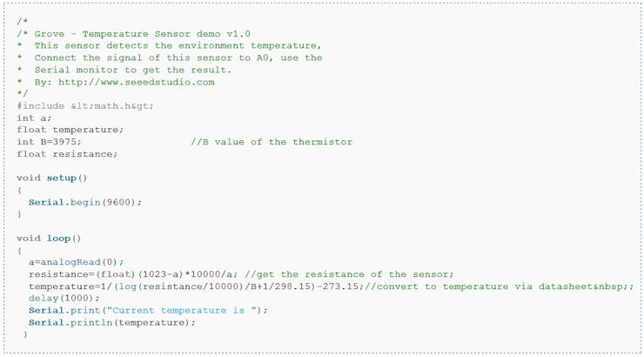Viewport: 644px width, 357px height.
Task: Click the "void loop()" function header
Action: coord(49,238)
